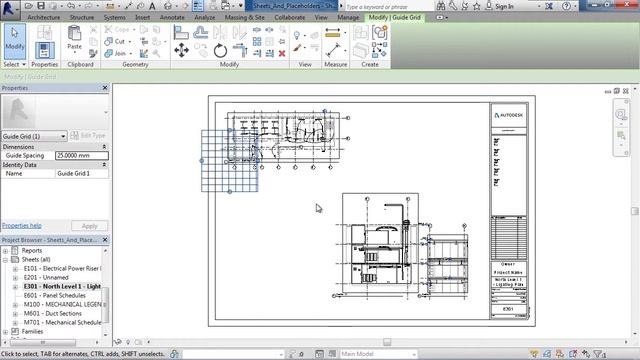Click the Autodesk Exchange X icon

[549, 6]
